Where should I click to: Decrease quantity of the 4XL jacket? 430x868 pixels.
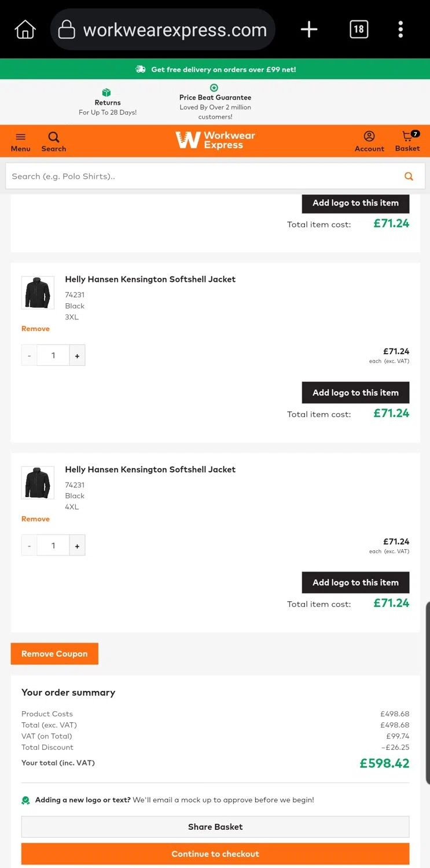[x=30, y=546]
